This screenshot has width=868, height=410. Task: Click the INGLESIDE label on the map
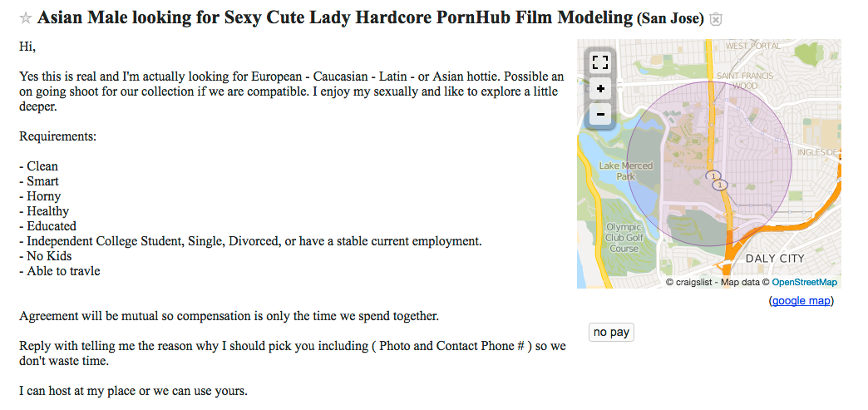coord(819,152)
